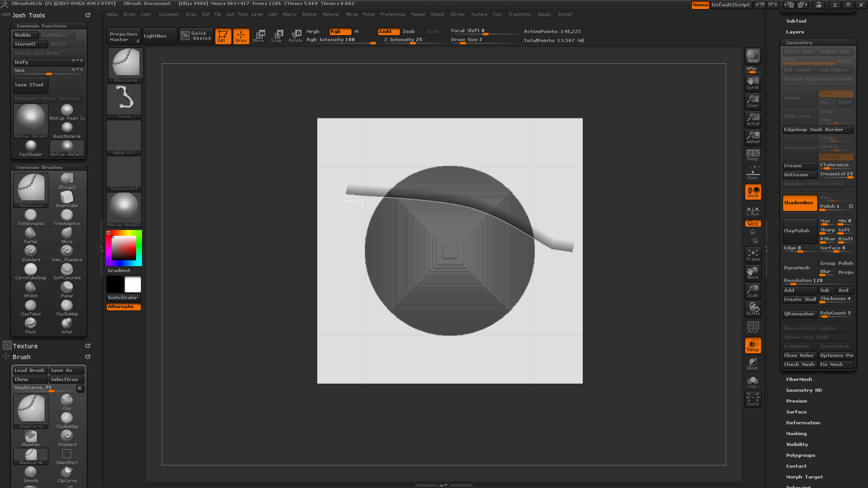Select the ClayTubes brush

31,308
